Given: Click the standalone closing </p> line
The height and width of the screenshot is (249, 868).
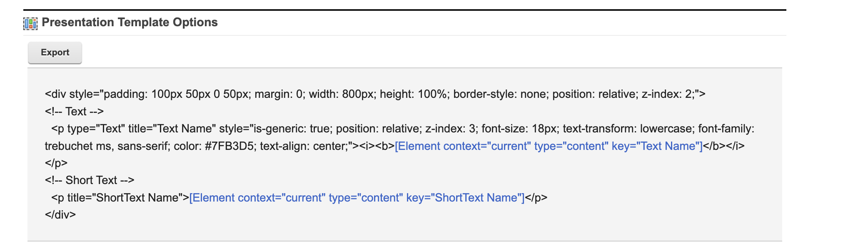Looking at the screenshot, I should coord(56,163).
